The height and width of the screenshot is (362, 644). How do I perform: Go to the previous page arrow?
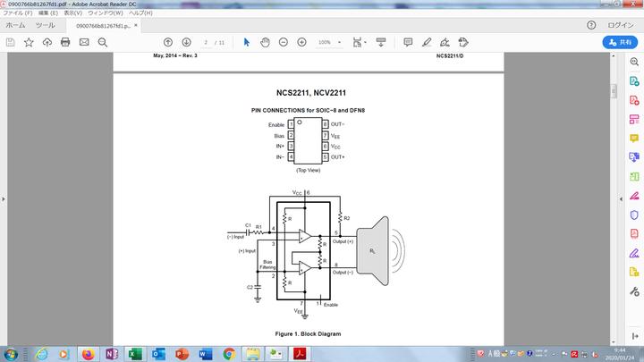pyautogui.click(x=168, y=42)
